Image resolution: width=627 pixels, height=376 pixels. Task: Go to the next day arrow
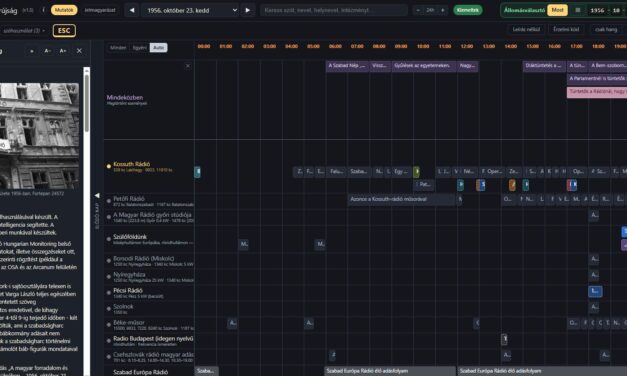click(x=248, y=10)
